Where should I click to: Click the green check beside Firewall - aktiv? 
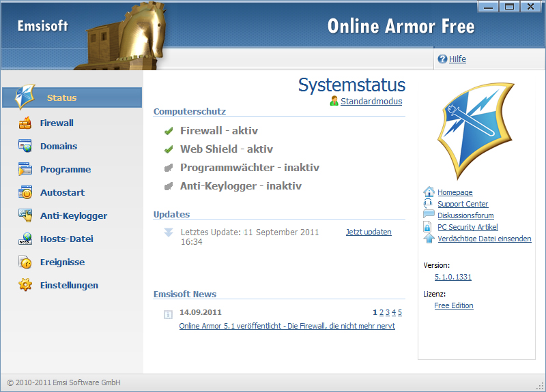click(x=169, y=131)
